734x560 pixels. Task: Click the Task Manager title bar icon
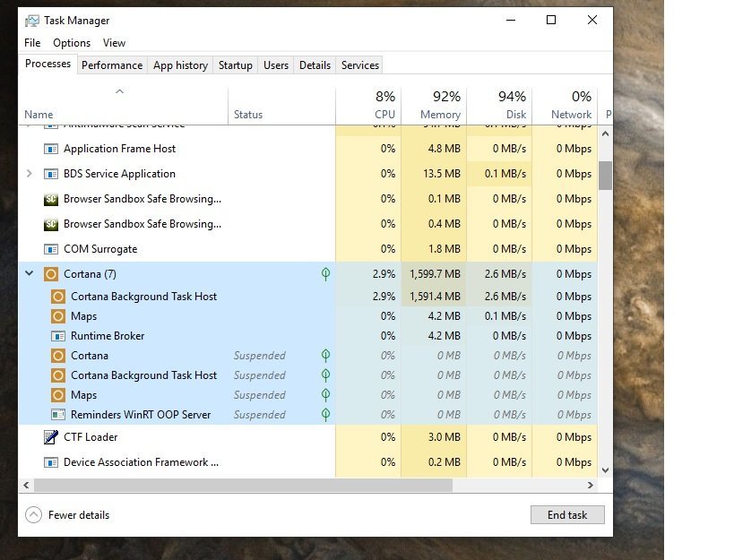[32, 21]
